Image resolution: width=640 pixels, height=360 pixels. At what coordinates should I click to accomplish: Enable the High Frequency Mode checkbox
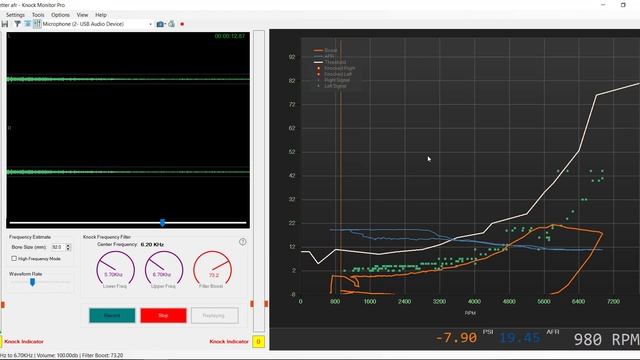(x=14, y=258)
